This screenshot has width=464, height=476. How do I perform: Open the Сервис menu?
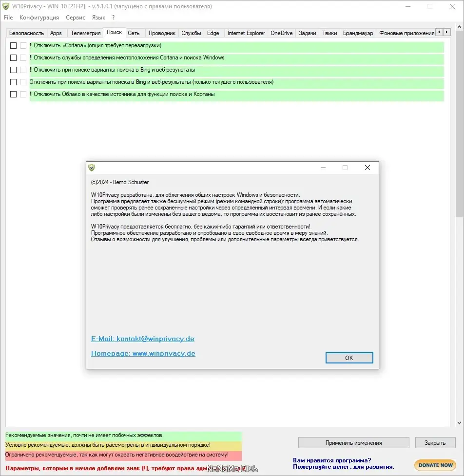(76, 18)
